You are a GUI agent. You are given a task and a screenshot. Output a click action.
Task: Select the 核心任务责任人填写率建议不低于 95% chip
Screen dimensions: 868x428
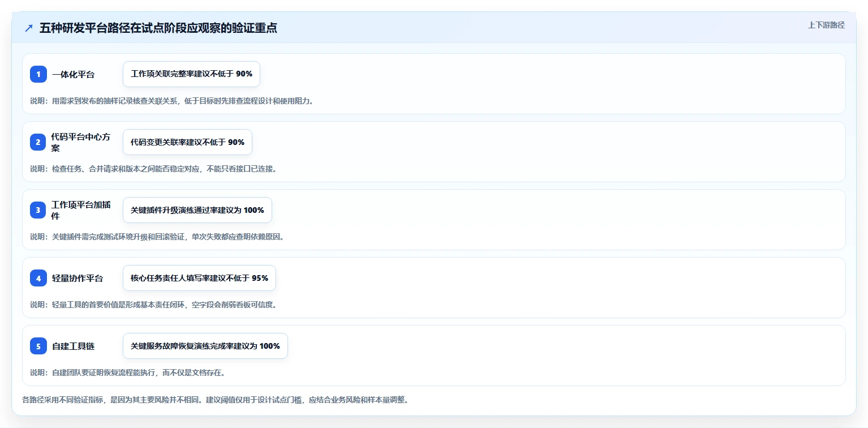click(x=199, y=278)
